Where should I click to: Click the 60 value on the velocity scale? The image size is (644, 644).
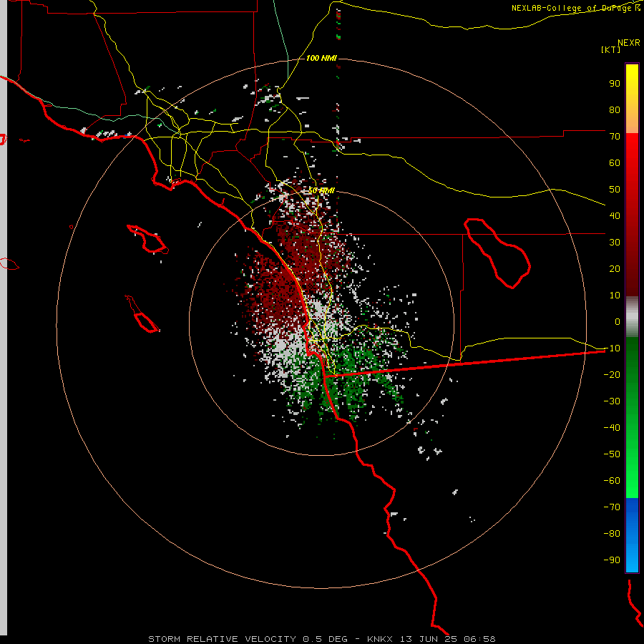pyautogui.click(x=615, y=162)
